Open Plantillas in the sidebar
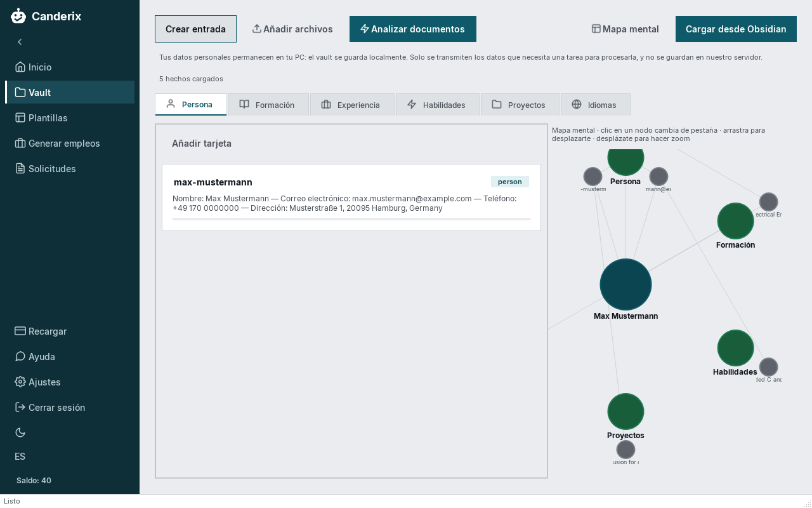The height and width of the screenshot is (508, 812). point(70,117)
